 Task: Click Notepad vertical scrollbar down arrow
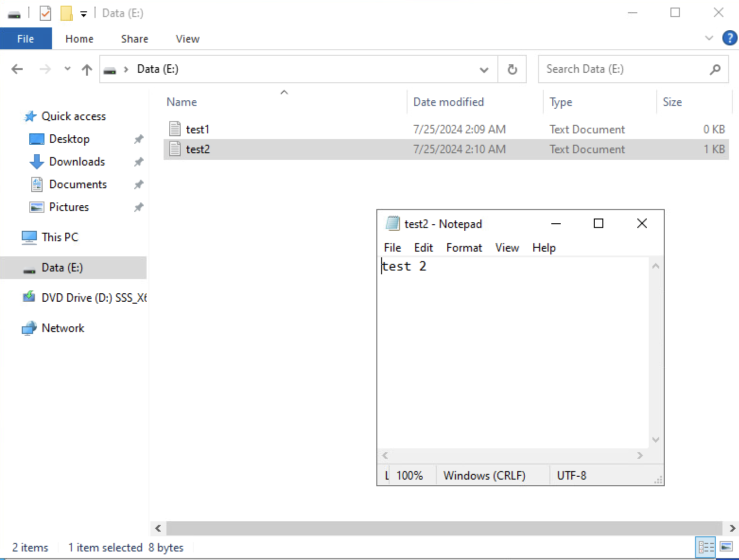click(x=655, y=439)
